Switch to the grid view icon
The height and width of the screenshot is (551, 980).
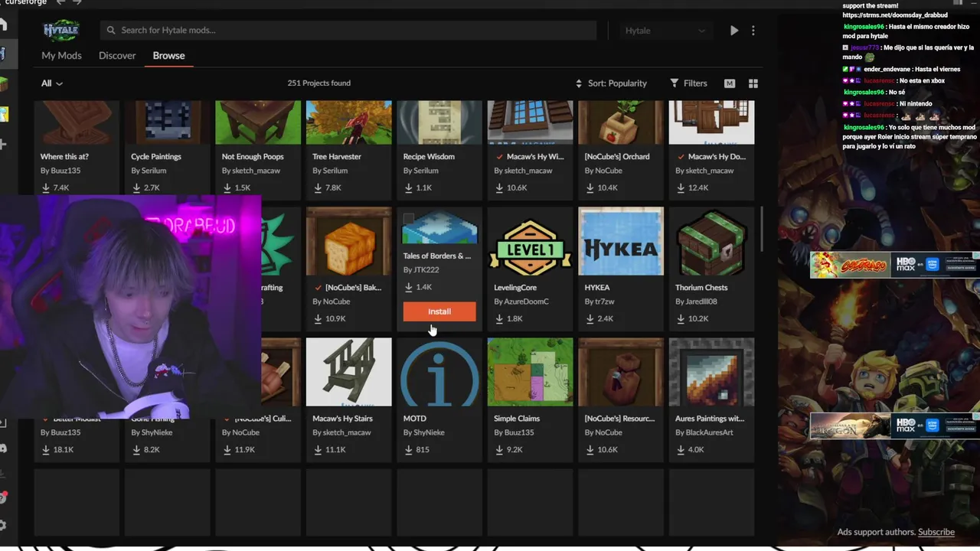pos(753,83)
